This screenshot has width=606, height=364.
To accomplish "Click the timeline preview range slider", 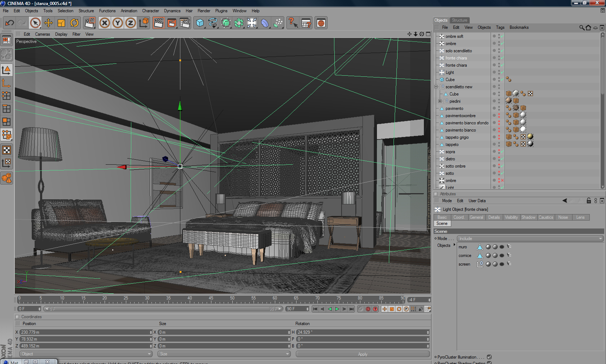I will coord(163,309).
